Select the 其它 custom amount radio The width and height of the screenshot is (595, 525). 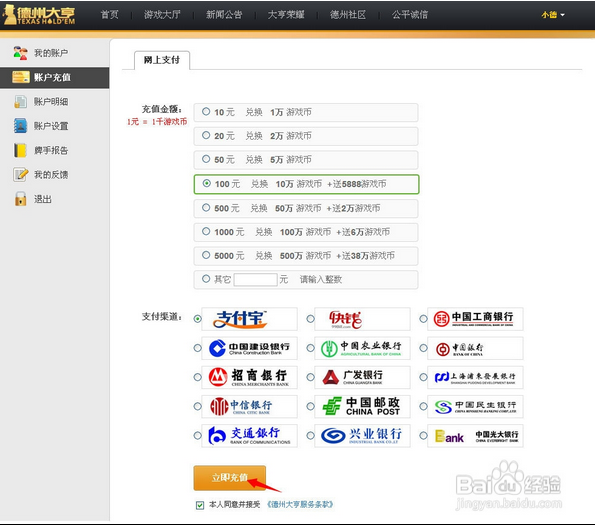[206, 279]
